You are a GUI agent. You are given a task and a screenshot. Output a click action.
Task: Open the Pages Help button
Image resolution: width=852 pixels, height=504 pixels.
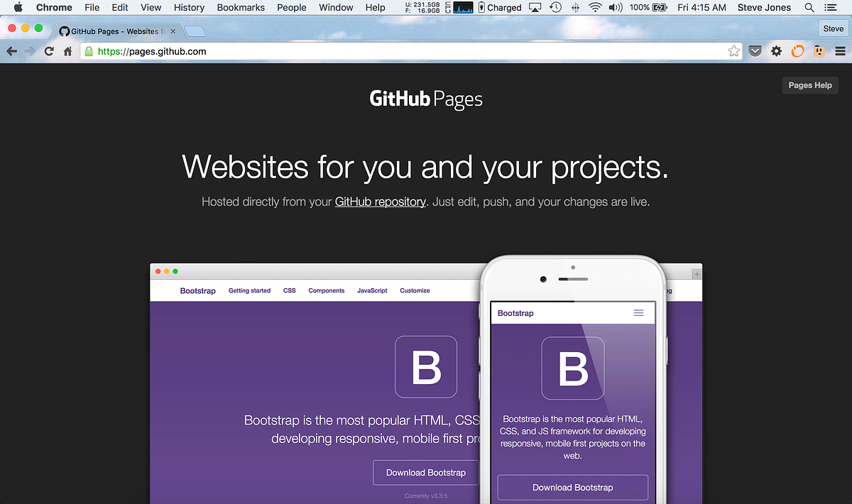pos(809,84)
